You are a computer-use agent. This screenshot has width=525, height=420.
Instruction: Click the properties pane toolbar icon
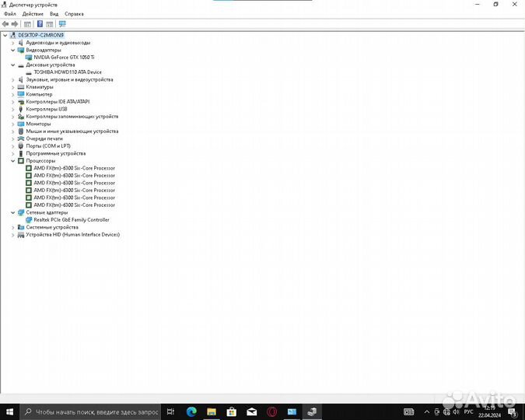coord(50,24)
